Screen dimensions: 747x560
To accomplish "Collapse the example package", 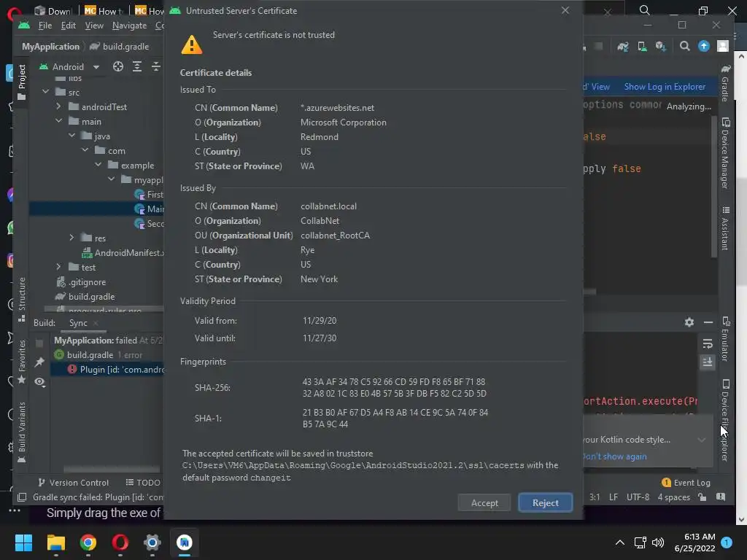I will (98, 165).
